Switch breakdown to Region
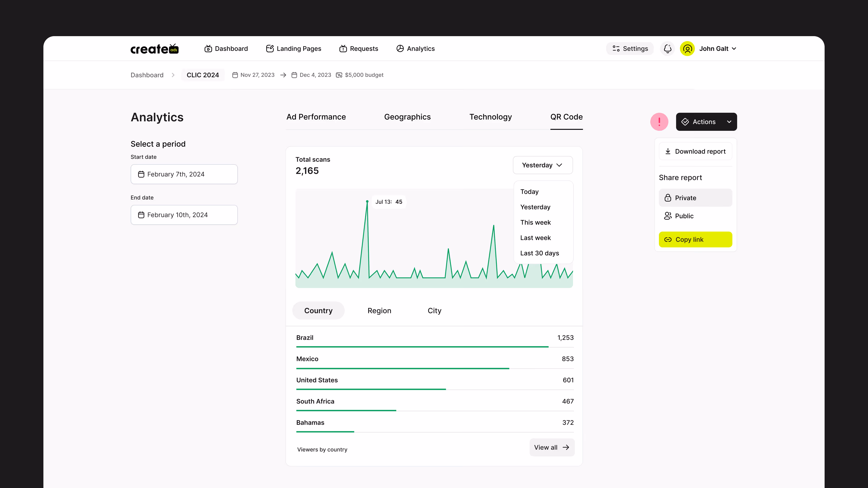 (x=379, y=310)
